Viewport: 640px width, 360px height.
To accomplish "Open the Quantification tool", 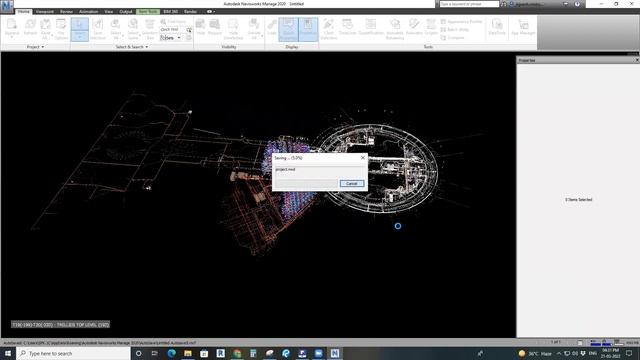I will [371, 27].
